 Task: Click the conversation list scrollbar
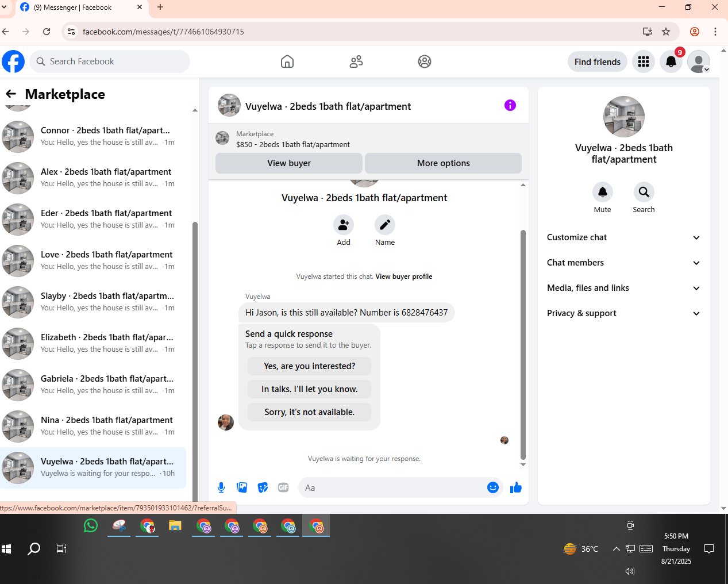195,362
